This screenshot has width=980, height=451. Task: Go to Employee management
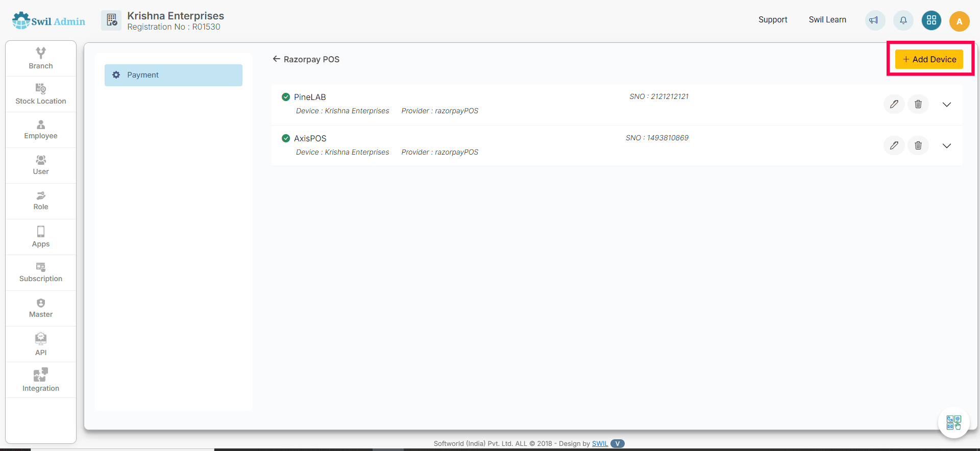click(41, 130)
